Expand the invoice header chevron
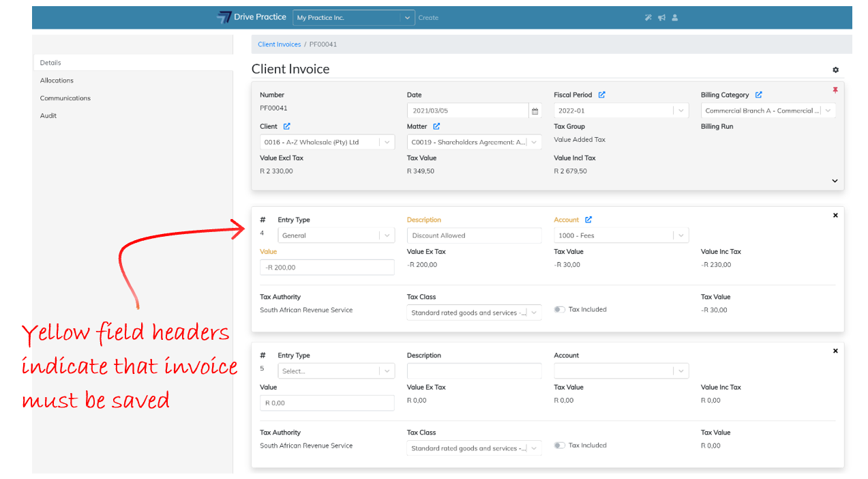The height and width of the screenshot is (479, 868). 835,181
